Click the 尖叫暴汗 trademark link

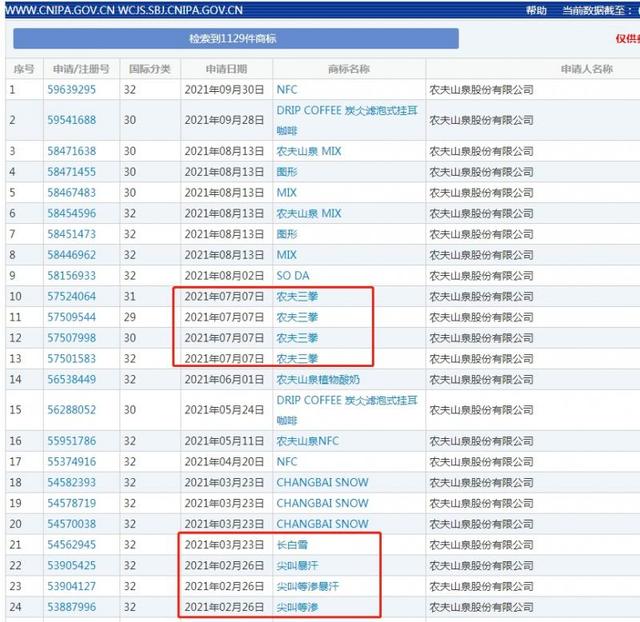pyautogui.click(x=298, y=565)
